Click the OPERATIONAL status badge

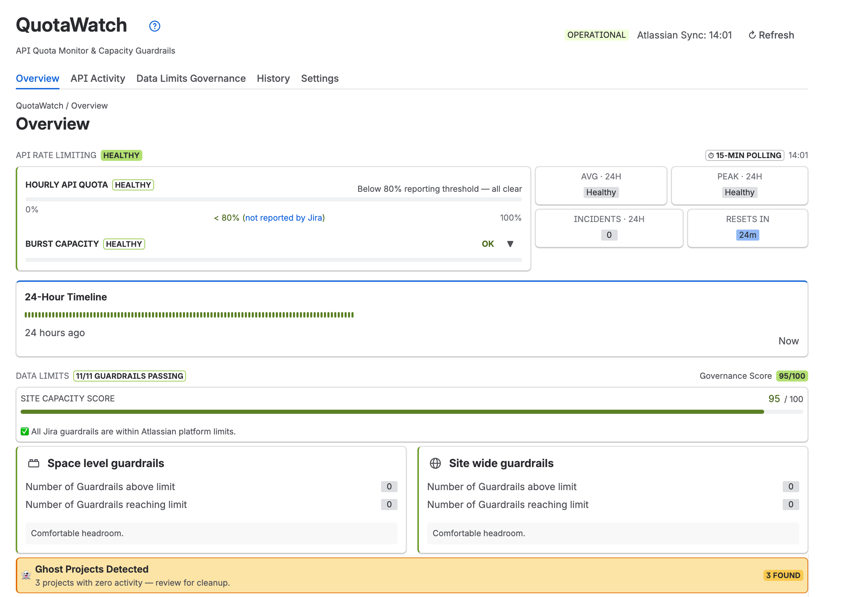[x=596, y=35]
